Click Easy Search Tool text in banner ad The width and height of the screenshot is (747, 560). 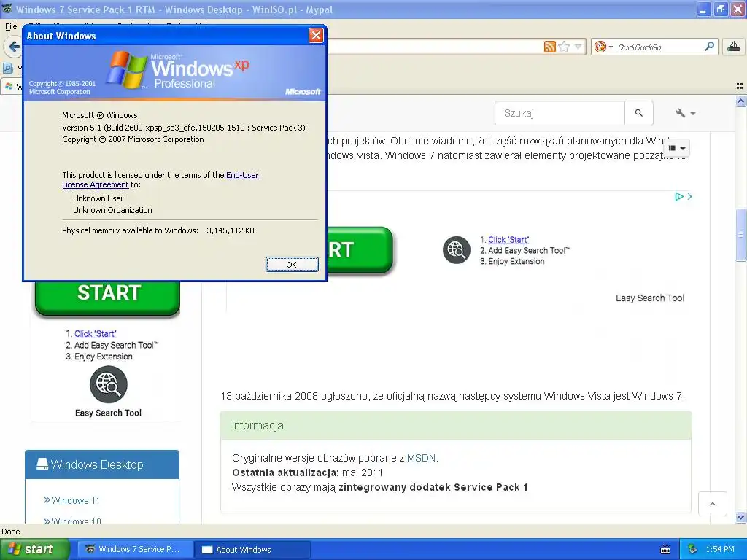(x=650, y=298)
